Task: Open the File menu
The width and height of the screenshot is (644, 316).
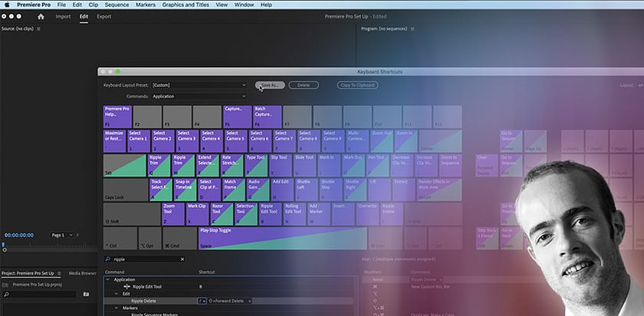Action: coord(61,5)
